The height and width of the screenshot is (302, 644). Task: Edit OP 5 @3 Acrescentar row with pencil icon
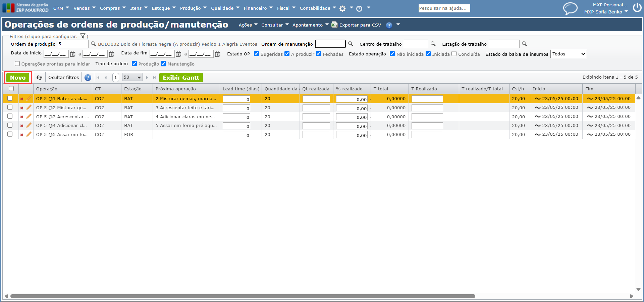(29, 117)
